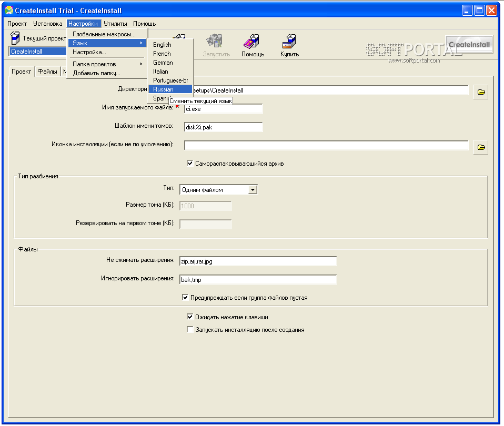Toggle Ожидать нажатие клавиши checkbox
The width and height of the screenshot is (504, 426).
coord(190,317)
